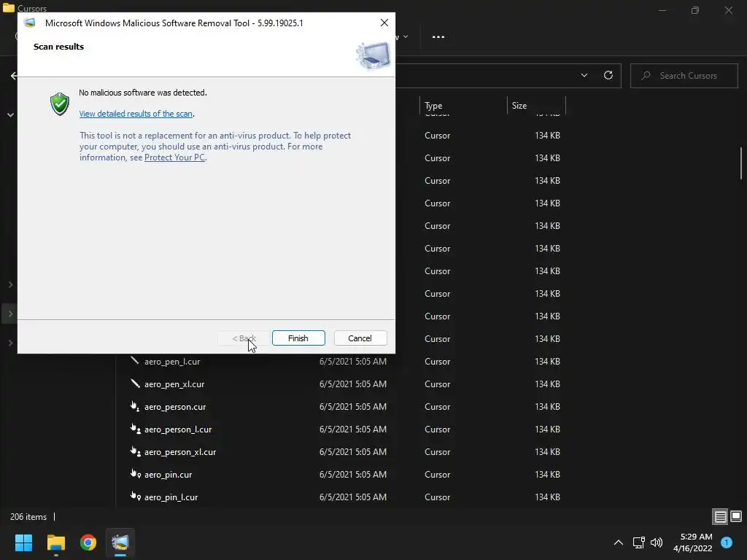This screenshot has height=560, width=747.
Task: Select the aero_person.cur file
Action: [175, 407]
